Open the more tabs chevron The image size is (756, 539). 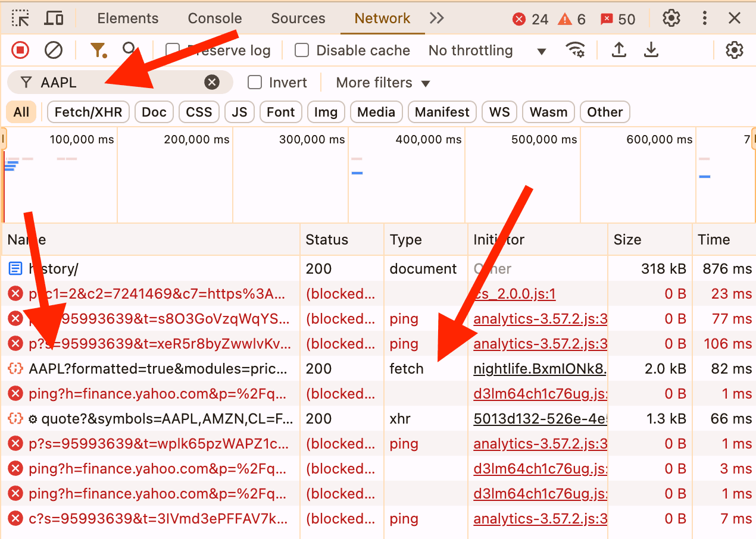437,18
